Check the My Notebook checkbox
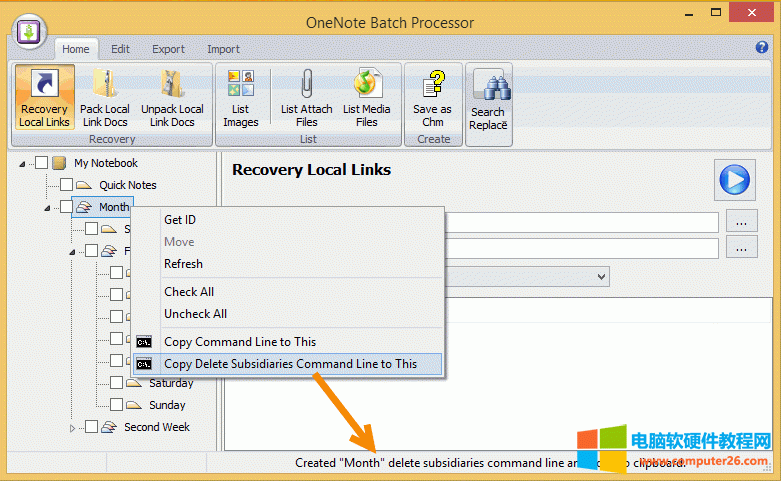 42,163
